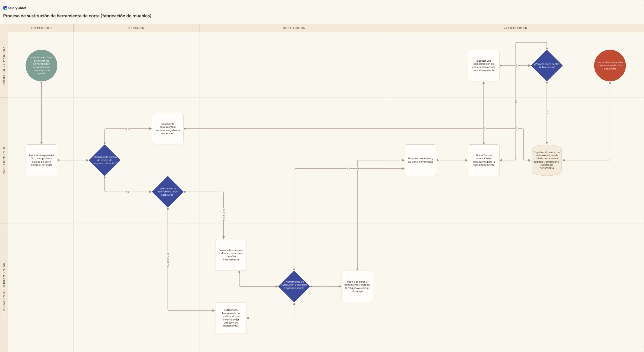
Task: Select the 'Bloquear la máquina y ajustar' task
Action: pos(420,160)
